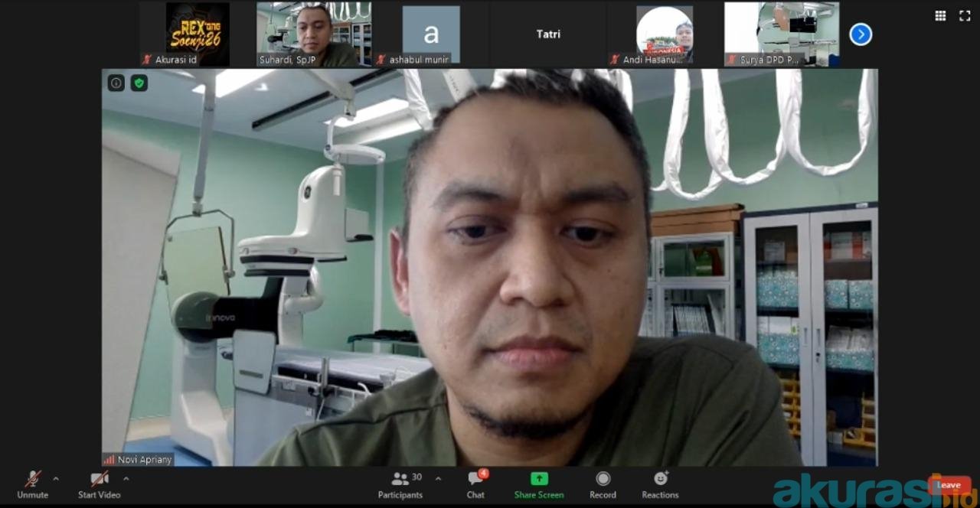Click the blue arrow to see more participants
Screen dimensions: 980x508
click(860, 34)
